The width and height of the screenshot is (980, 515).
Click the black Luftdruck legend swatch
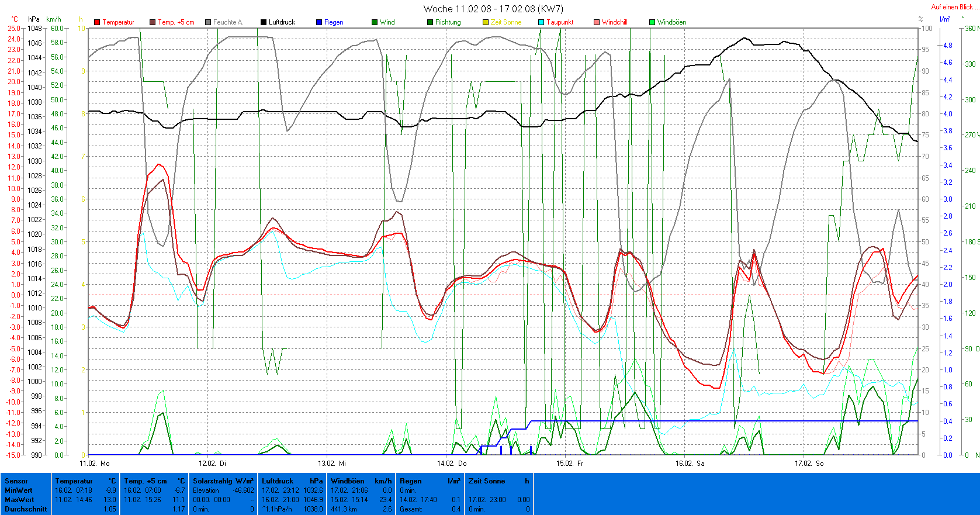264,22
